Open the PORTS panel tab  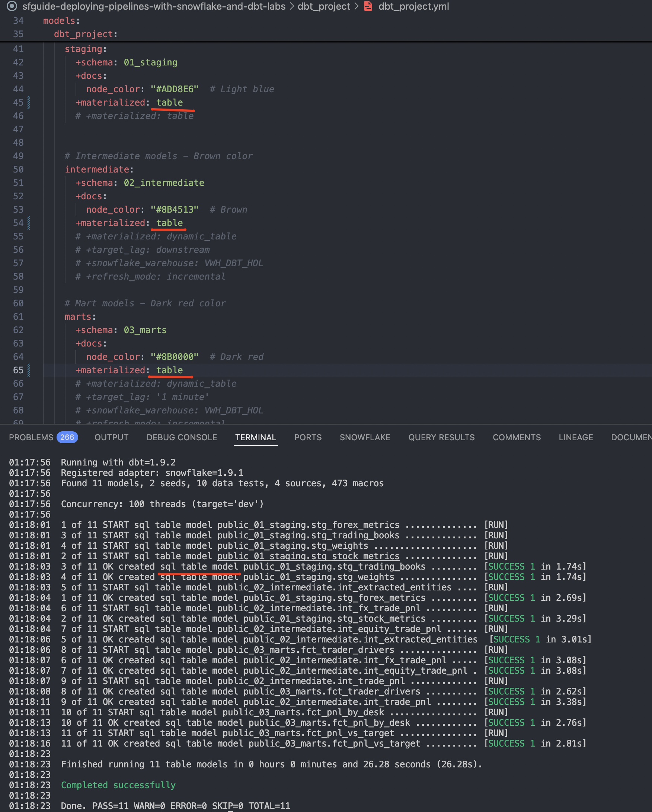click(x=307, y=437)
